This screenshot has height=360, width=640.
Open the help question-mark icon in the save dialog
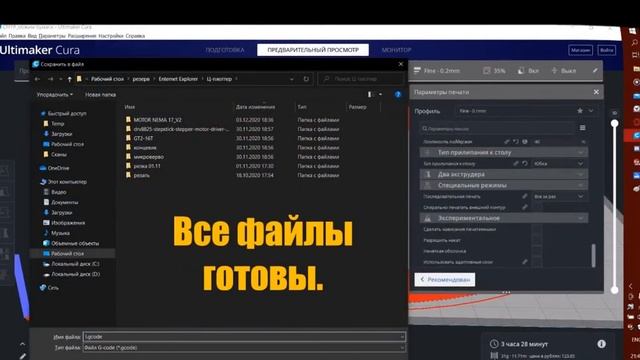pyautogui.click(x=398, y=94)
